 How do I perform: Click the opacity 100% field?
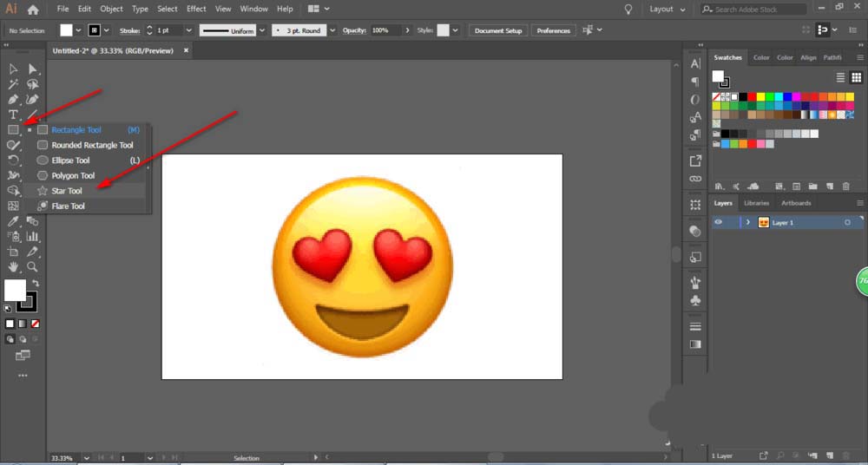pos(386,30)
